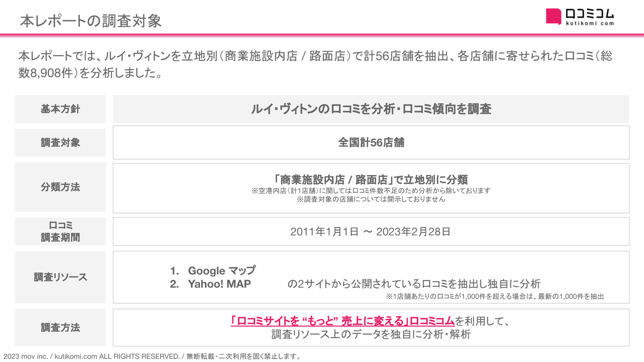Select the 分類方法 label cell
Image resolution: width=644 pixels, height=362 pixels.
pyautogui.click(x=60, y=187)
